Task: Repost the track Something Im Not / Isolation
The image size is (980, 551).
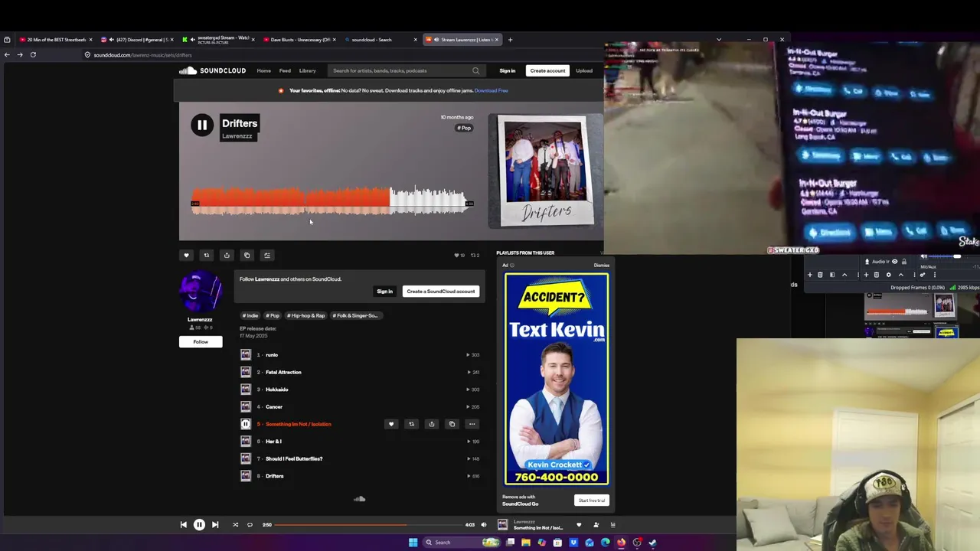Action: (411, 424)
